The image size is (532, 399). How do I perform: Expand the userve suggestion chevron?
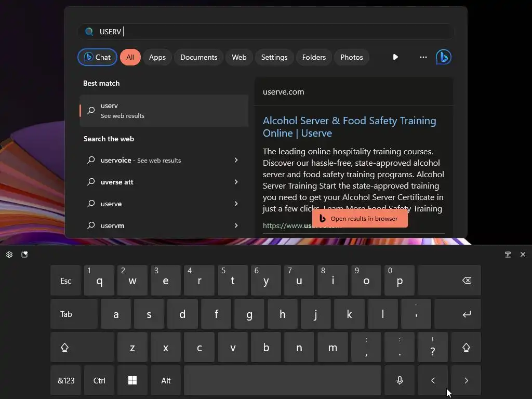tap(236, 204)
